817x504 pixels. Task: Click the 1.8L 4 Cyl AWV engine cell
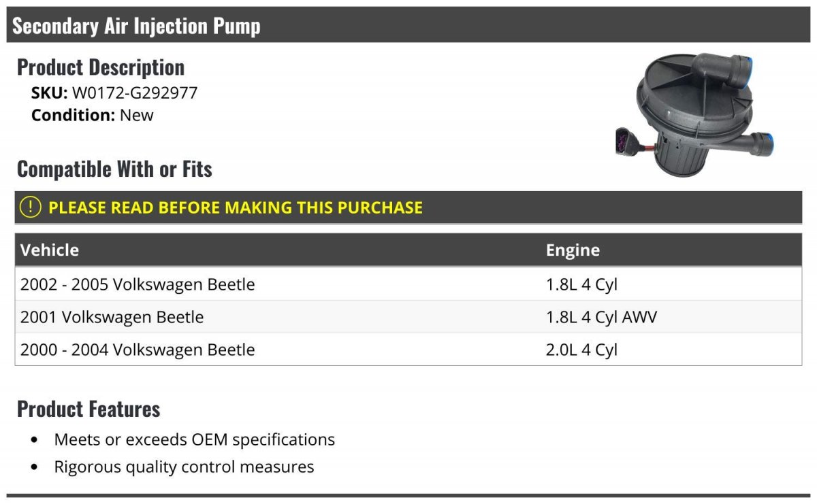pos(601,317)
